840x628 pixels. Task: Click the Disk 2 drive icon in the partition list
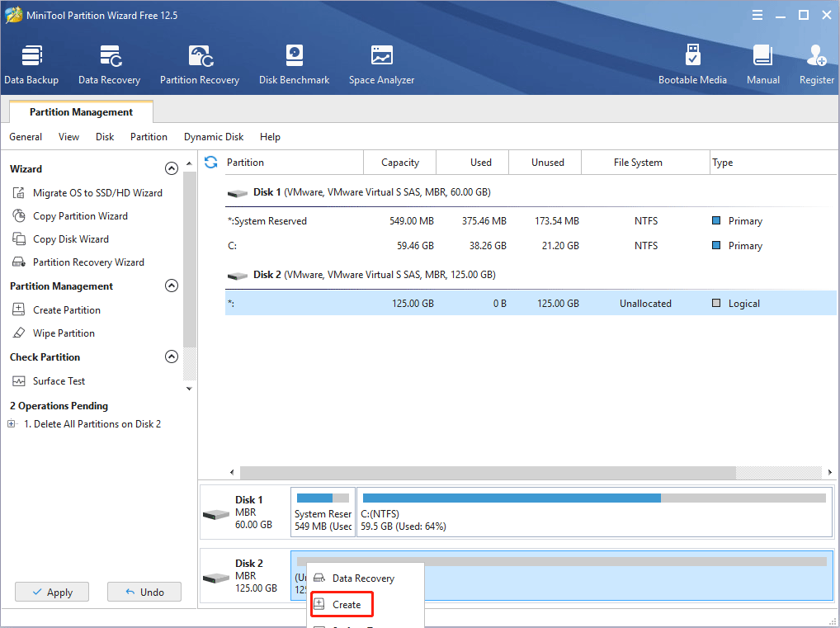(x=238, y=276)
